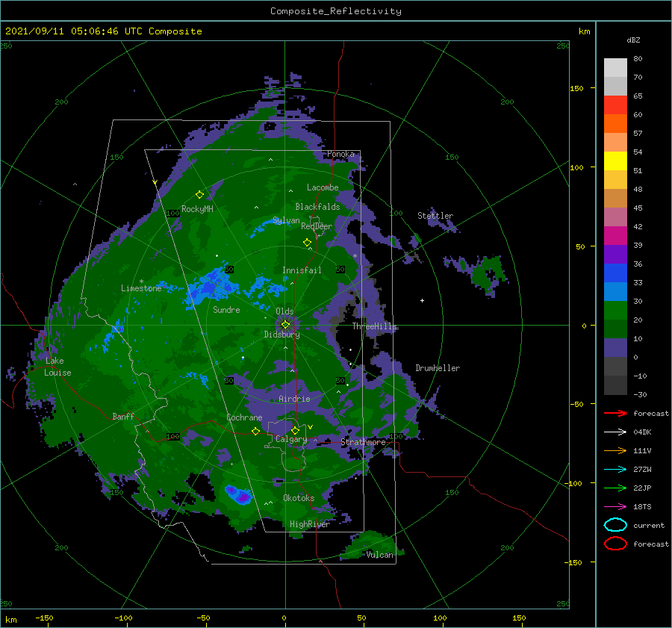Click the -150 km label on bottom axis
The image size is (672, 628).
tap(44, 618)
